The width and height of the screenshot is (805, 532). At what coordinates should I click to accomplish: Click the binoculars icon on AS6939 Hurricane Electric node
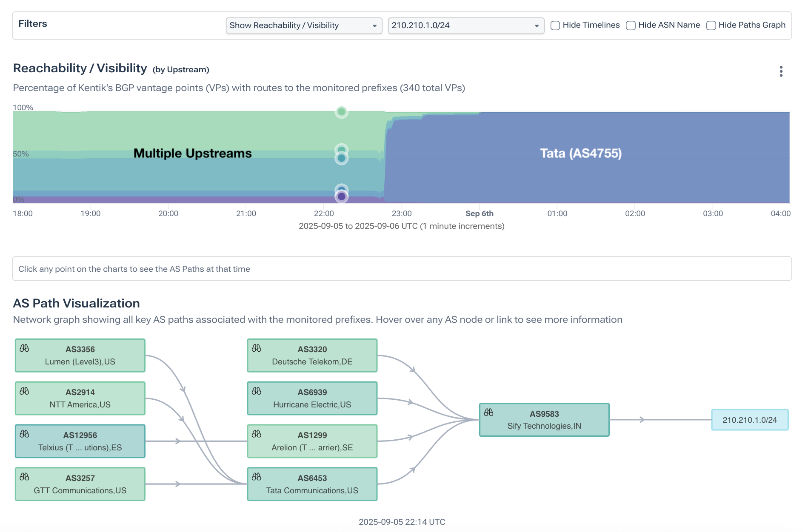(x=257, y=391)
